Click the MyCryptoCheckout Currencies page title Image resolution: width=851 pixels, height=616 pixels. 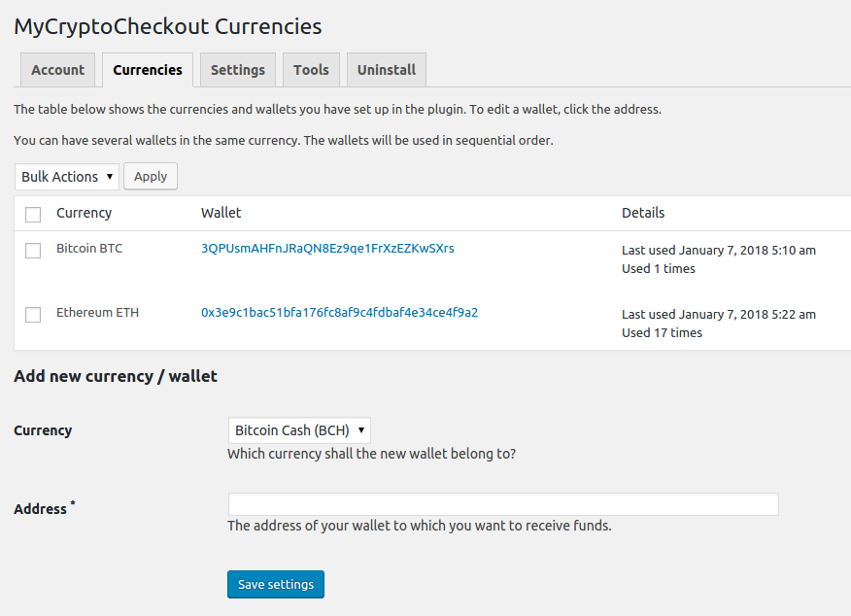(168, 26)
